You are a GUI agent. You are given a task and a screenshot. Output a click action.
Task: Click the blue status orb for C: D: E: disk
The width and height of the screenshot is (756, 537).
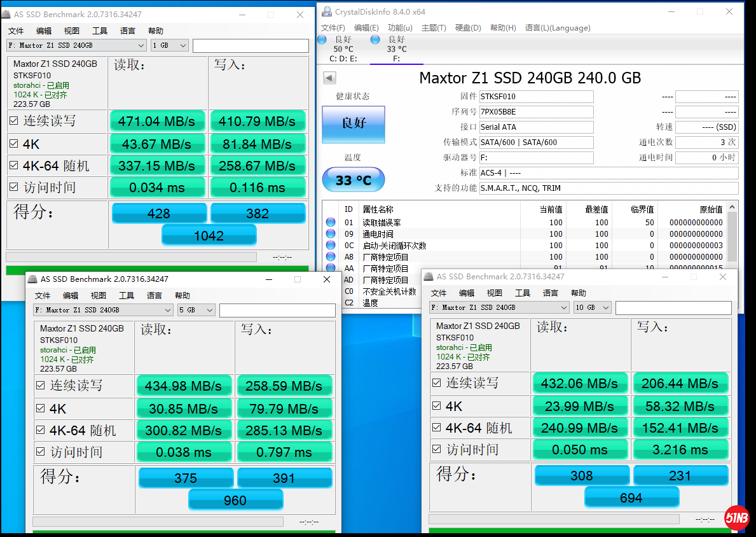pyautogui.click(x=322, y=40)
